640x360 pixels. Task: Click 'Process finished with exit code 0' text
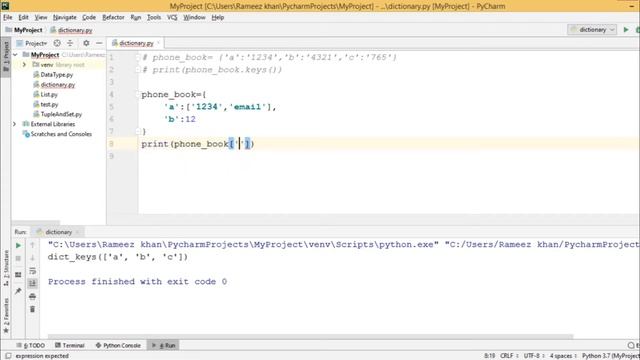tap(137, 282)
